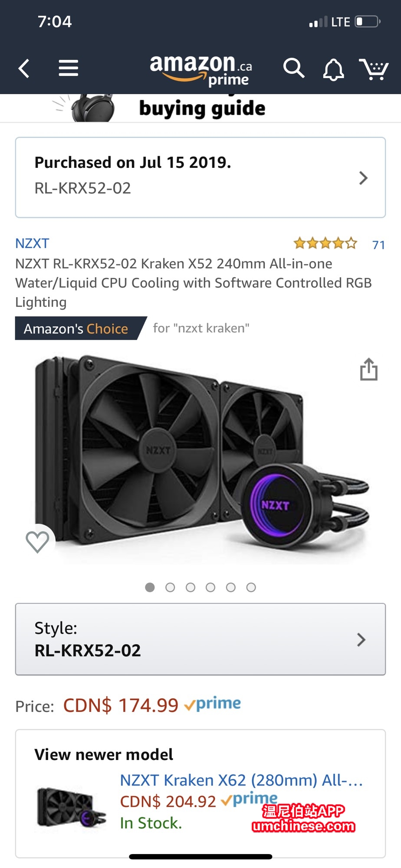Tap the search magnifier icon
The image size is (401, 868).
[294, 68]
